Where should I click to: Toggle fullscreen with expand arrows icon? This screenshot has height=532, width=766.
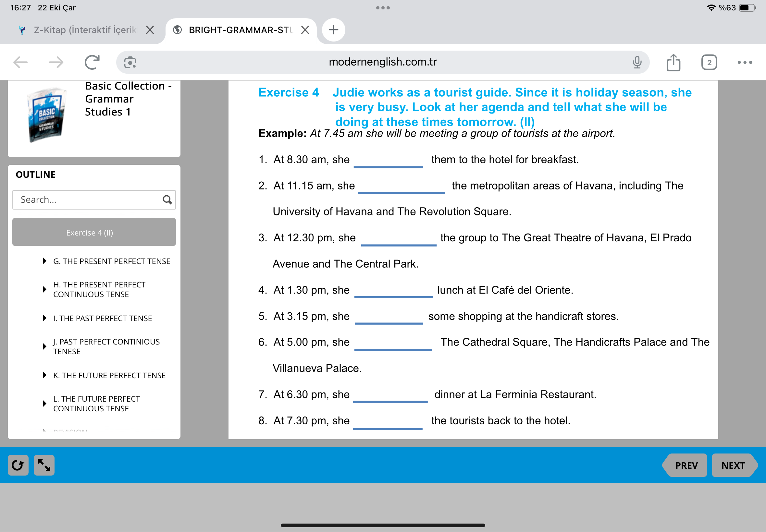click(44, 465)
